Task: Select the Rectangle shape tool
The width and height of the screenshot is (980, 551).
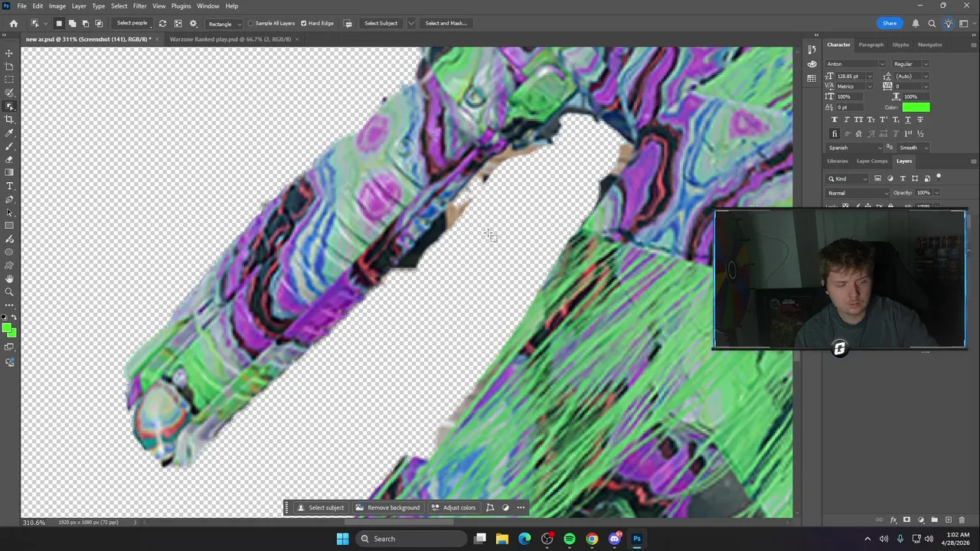Action: [9, 226]
